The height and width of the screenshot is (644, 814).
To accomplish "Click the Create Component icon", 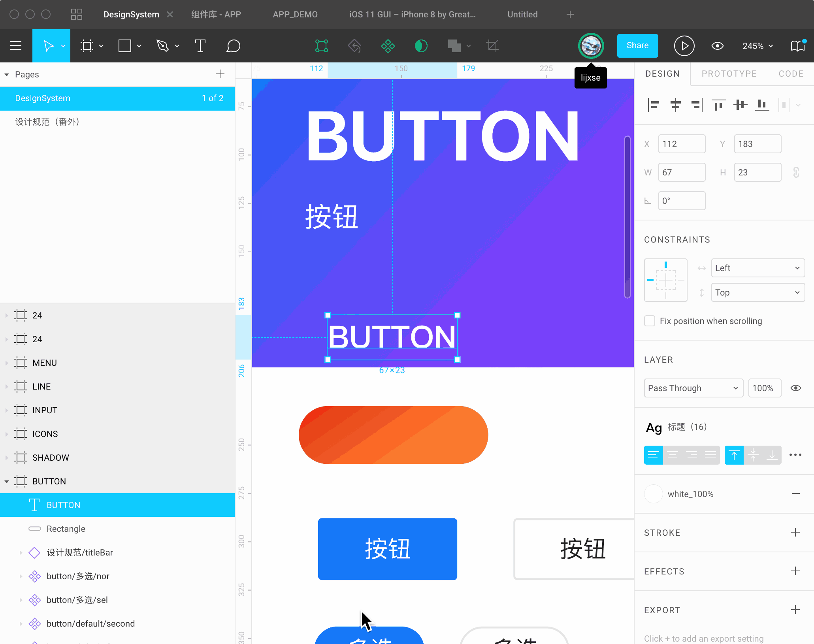I will click(388, 46).
